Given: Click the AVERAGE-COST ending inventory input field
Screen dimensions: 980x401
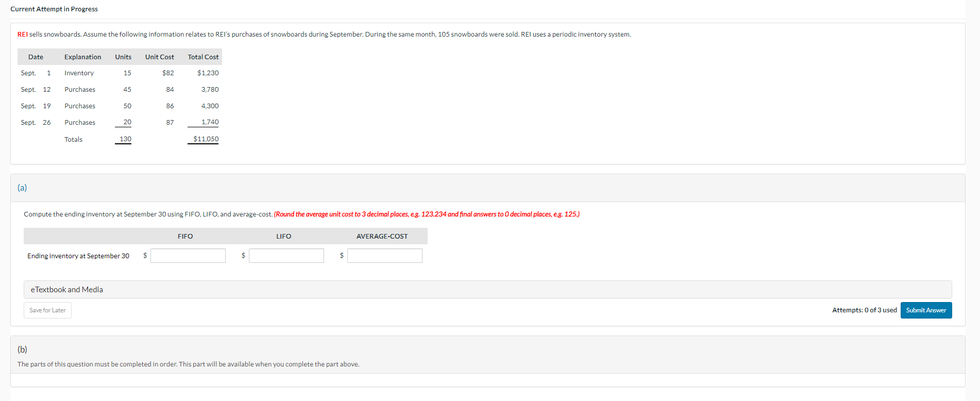Looking at the screenshot, I should point(385,256).
